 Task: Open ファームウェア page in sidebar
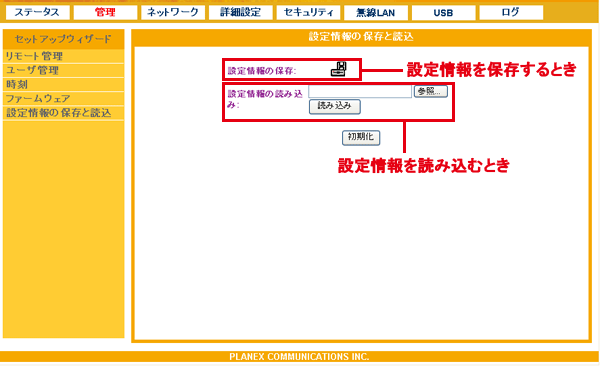click(64, 99)
